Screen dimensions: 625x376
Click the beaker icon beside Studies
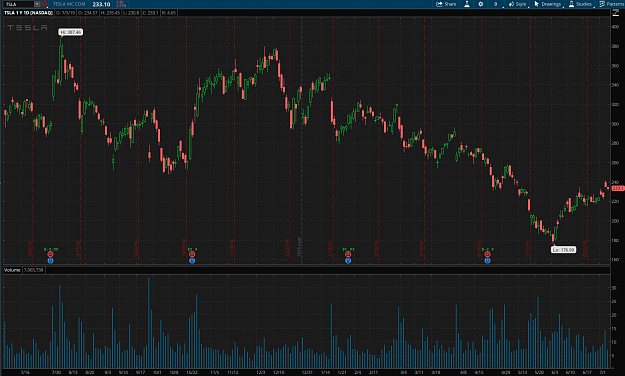[571, 4]
